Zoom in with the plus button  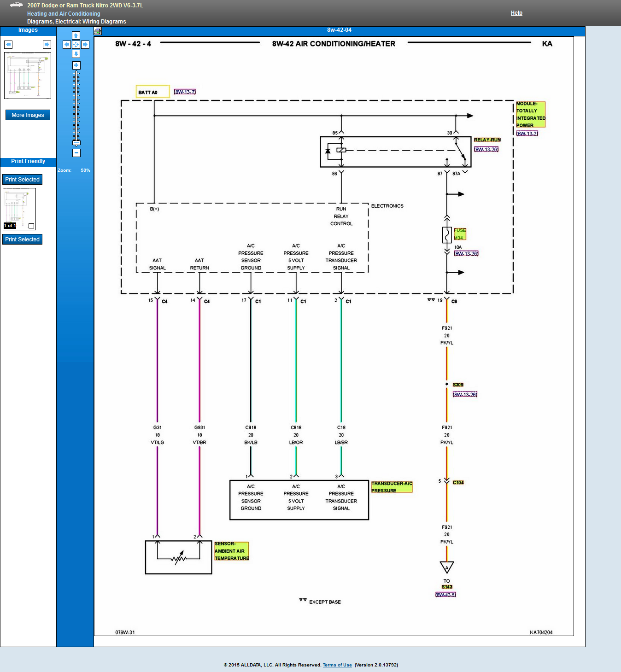click(76, 65)
